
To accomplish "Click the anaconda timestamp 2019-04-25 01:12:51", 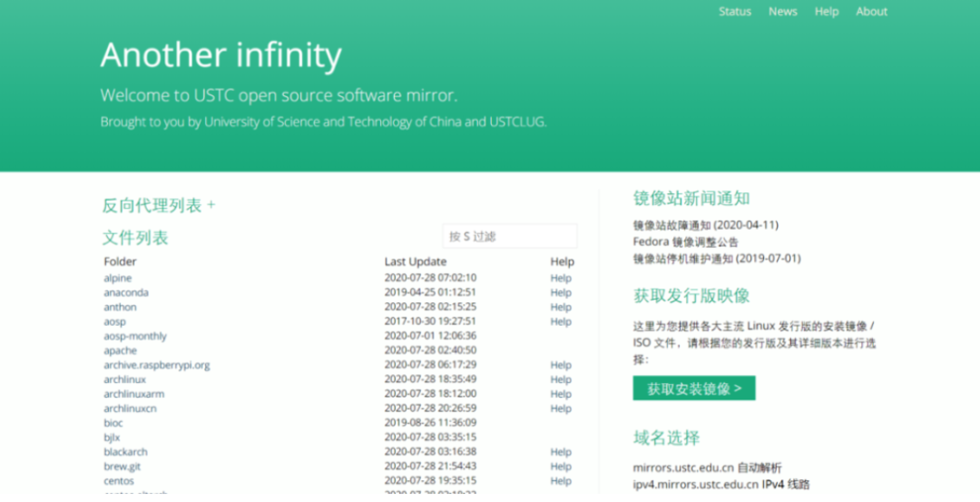I will (431, 292).
